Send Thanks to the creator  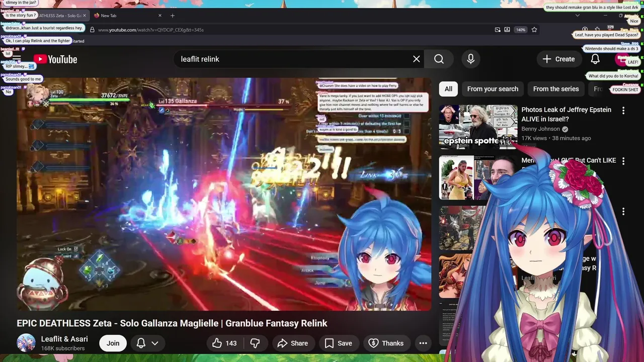pos(386,343)
